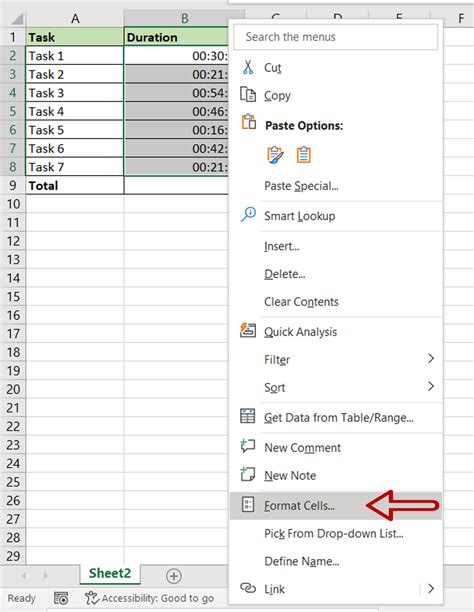Click the Duration header cell

(176, 37)
